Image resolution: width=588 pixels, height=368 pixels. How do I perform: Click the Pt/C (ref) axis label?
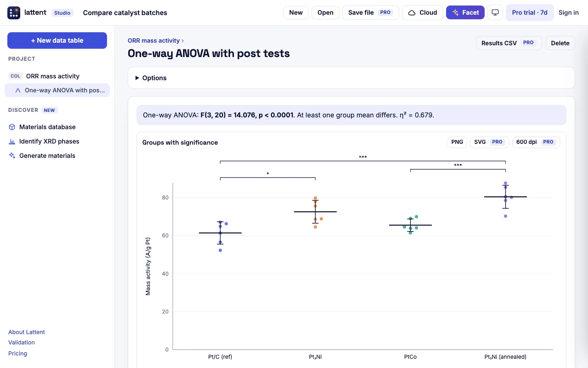[x=220, y=357]
